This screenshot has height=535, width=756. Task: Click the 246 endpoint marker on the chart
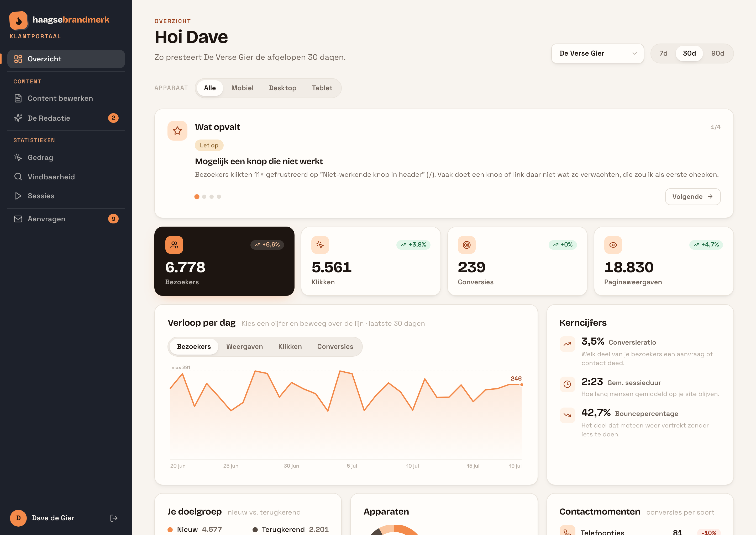[x=522, y=384]
